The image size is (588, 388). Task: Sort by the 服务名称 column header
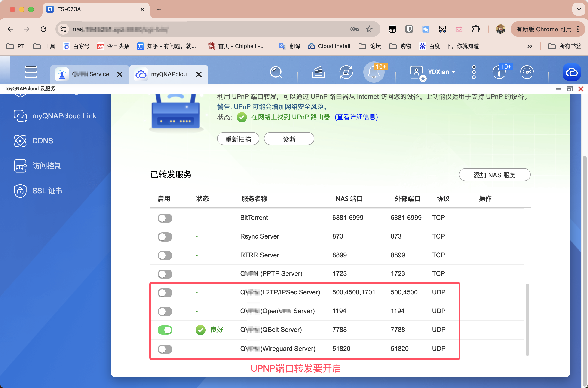pyautogui.click(x=254, y=199)
